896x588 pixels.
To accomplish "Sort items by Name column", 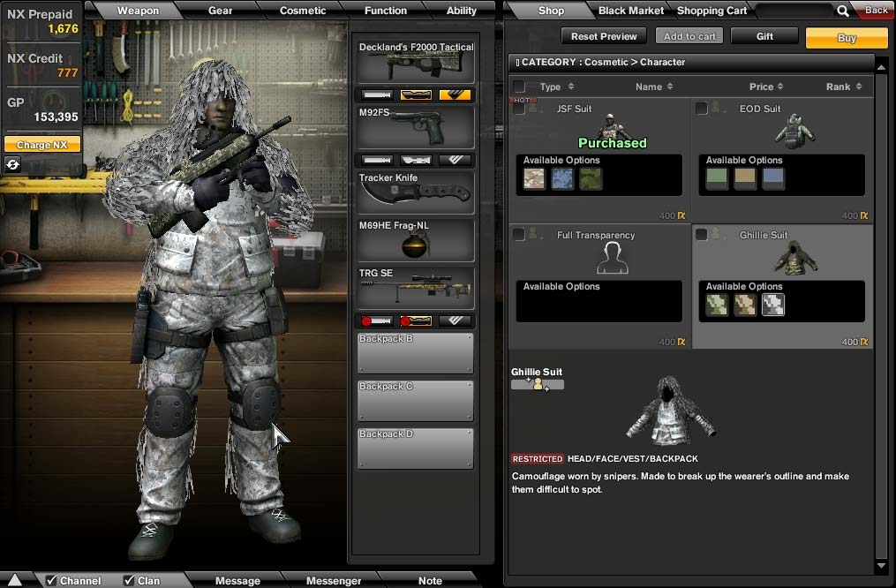I will 653,87.
